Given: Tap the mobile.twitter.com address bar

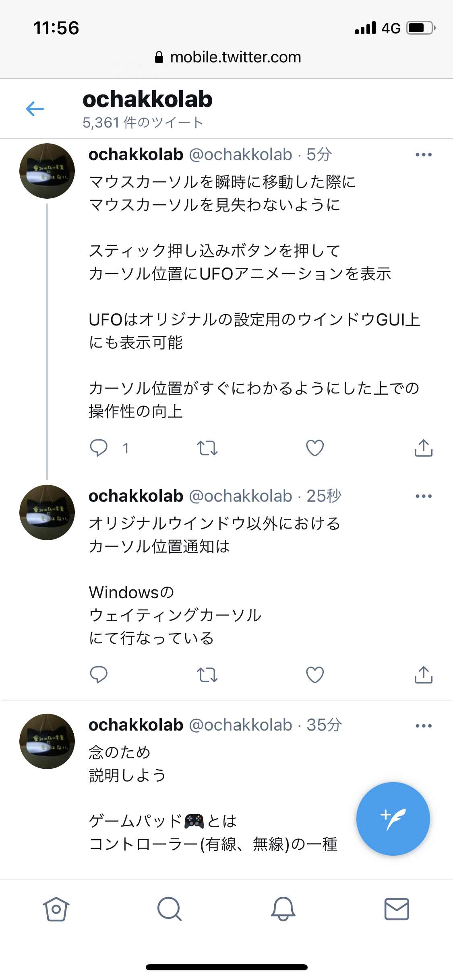Looking at the screenshot, I should click(228, 57).
